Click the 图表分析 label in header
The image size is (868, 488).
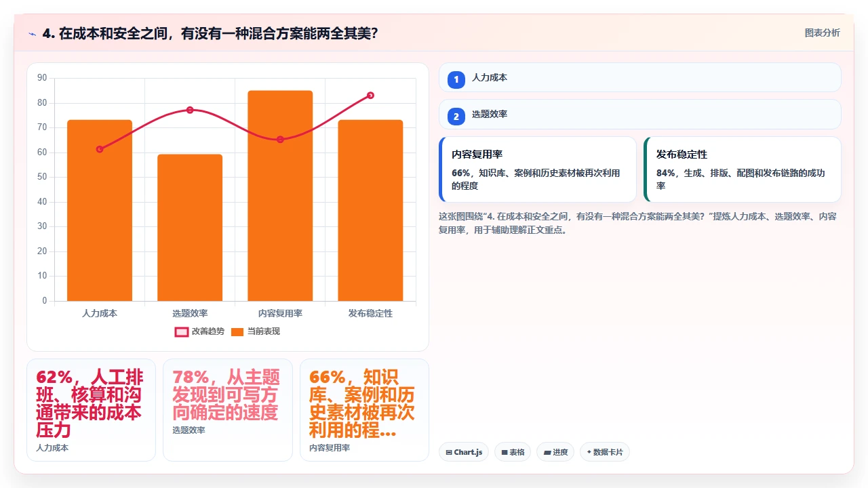point(822,33)
